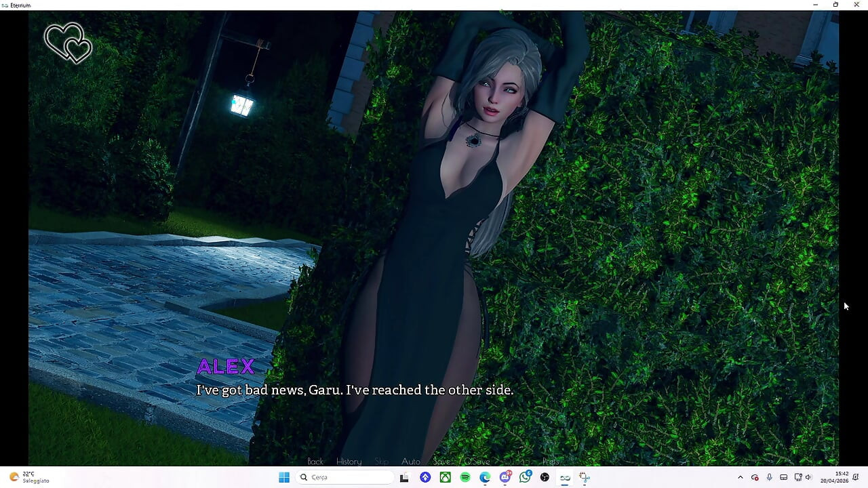Open the volume speaker tray icon
868x488 pixels.
click(x=808, y=477)
